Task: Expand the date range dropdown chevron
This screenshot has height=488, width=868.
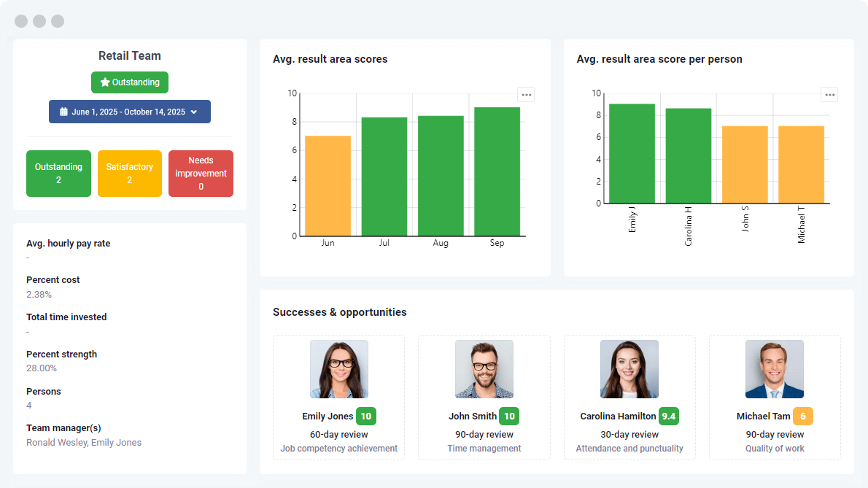Action: point(194,112)
